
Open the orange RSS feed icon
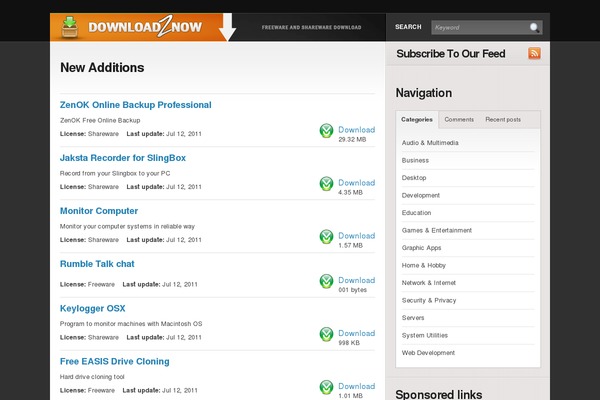(534, 53)
